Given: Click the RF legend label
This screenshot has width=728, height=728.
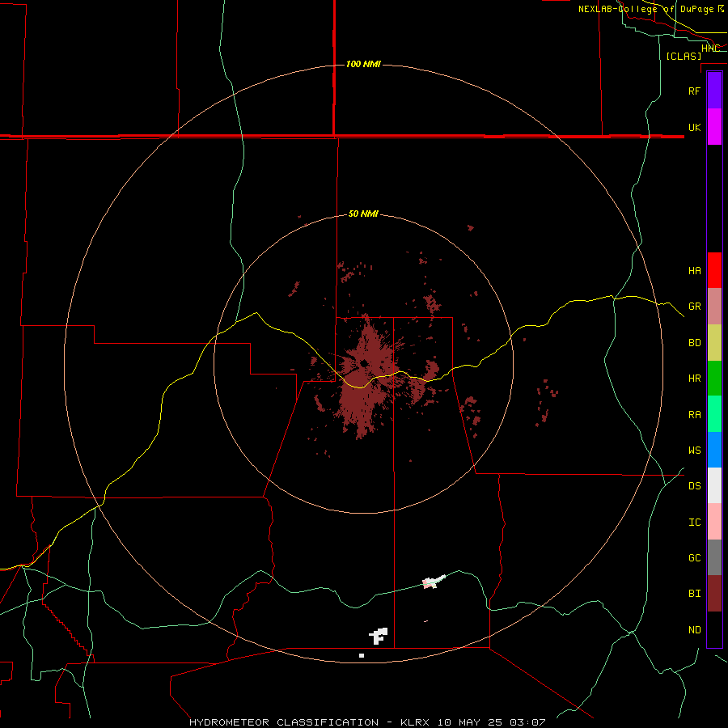Looking at the screenshot, I should [x=694, y=91].
